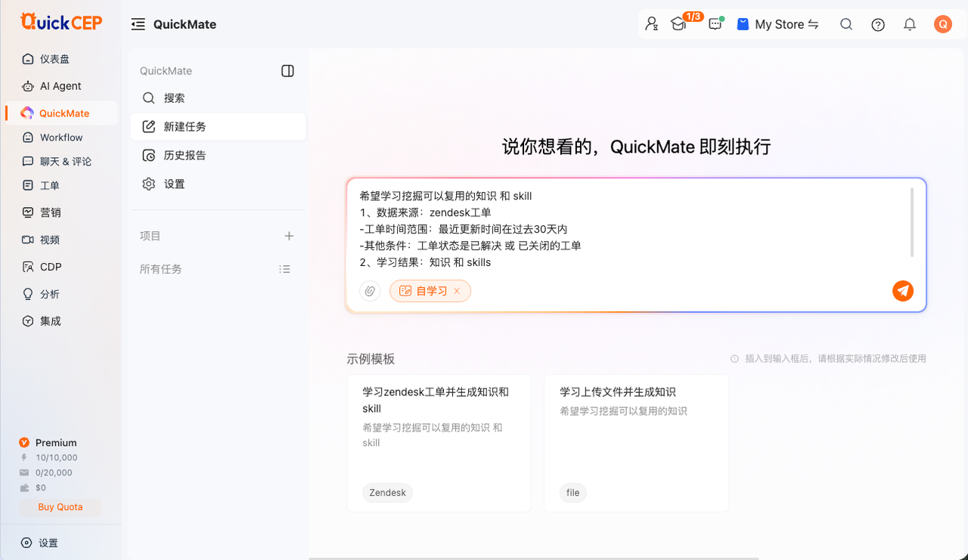The width and height of the screenshot is (968, 560).
Task: Attach a file using the paperclip icon
Action: click(370, 291)
